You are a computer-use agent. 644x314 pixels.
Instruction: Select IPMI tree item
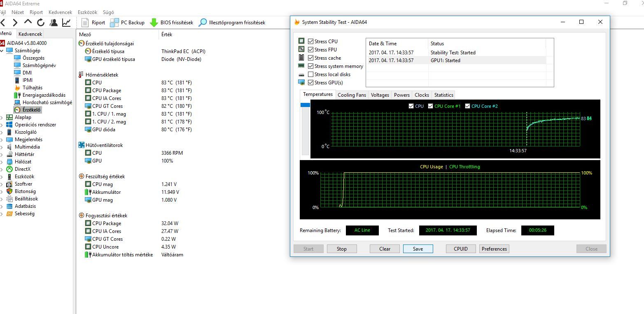28,80
